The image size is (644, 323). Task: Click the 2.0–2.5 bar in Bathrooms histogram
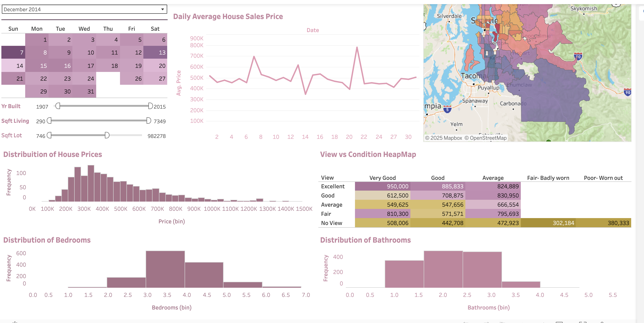(x=443, y=269)
